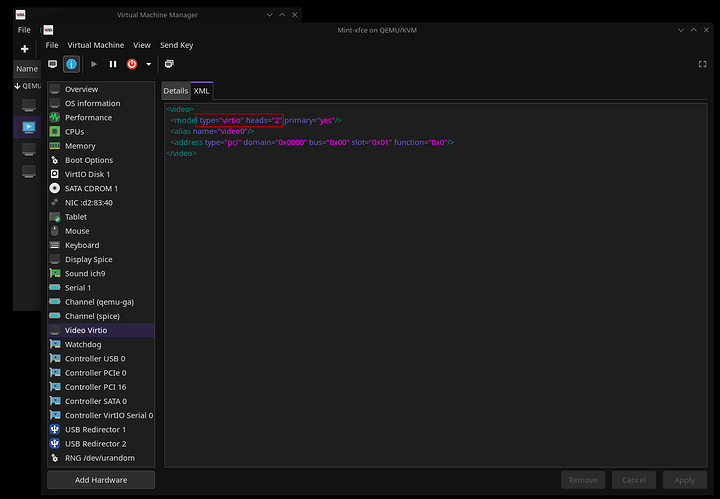Open the Virtual Machine menu
Viewport: 720px width, 499px height.
[96, 45]
